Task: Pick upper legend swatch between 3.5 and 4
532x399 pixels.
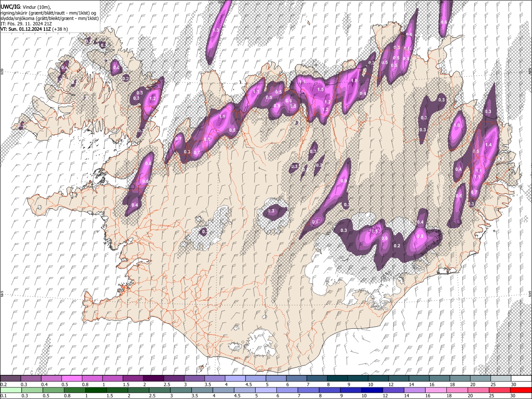Action: point(215,378)
